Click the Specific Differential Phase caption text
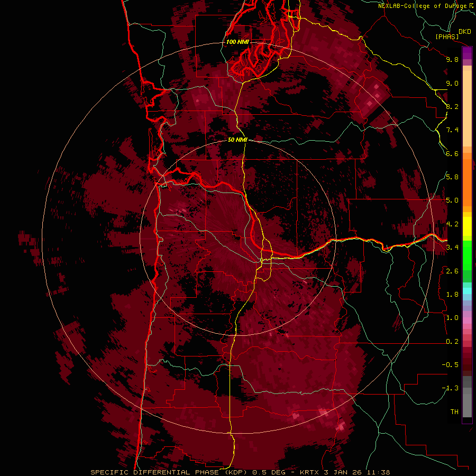 241,472
